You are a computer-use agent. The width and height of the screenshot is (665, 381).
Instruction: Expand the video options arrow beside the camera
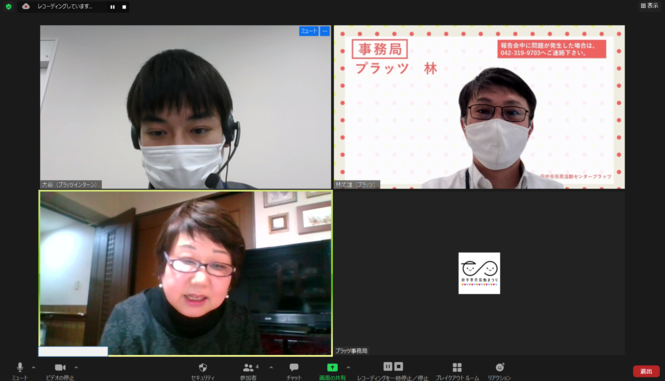(x=76, y=367)
